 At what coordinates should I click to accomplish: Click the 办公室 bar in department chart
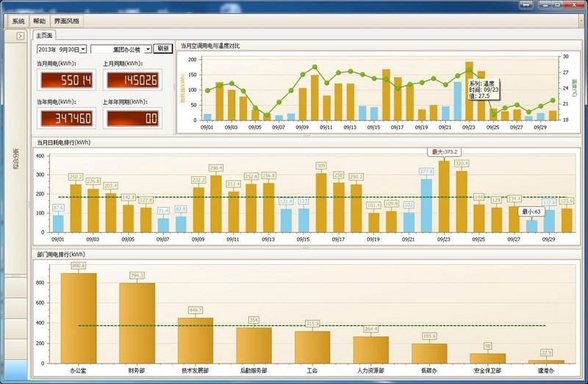click(x=79, y=317)
